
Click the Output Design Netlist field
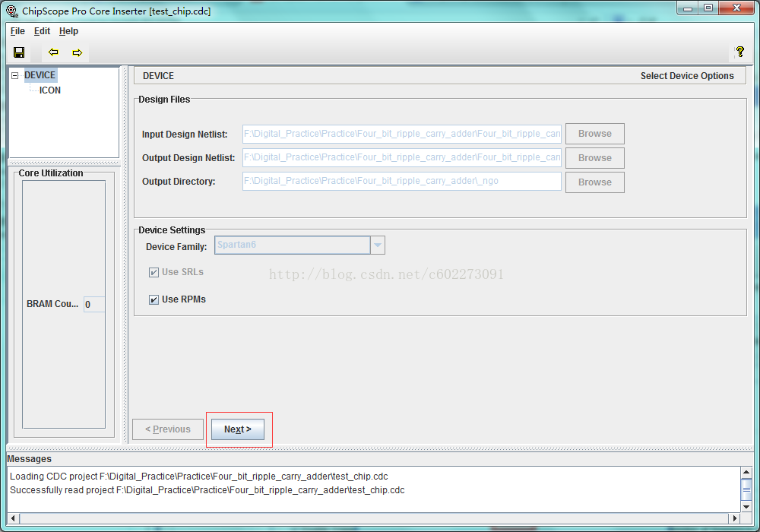pyautogui.click(x=402, y=157)
